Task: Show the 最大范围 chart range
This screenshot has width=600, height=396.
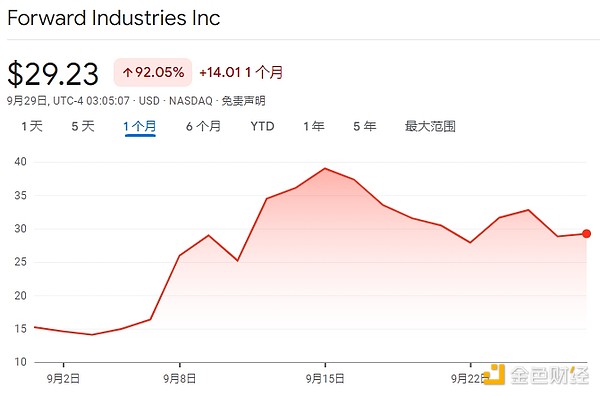Action: (x=430, y=126)
